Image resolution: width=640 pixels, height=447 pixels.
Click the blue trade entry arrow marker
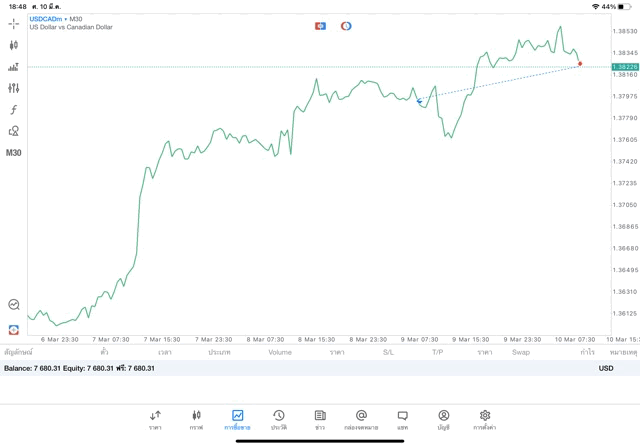click(x=419, y=101)
